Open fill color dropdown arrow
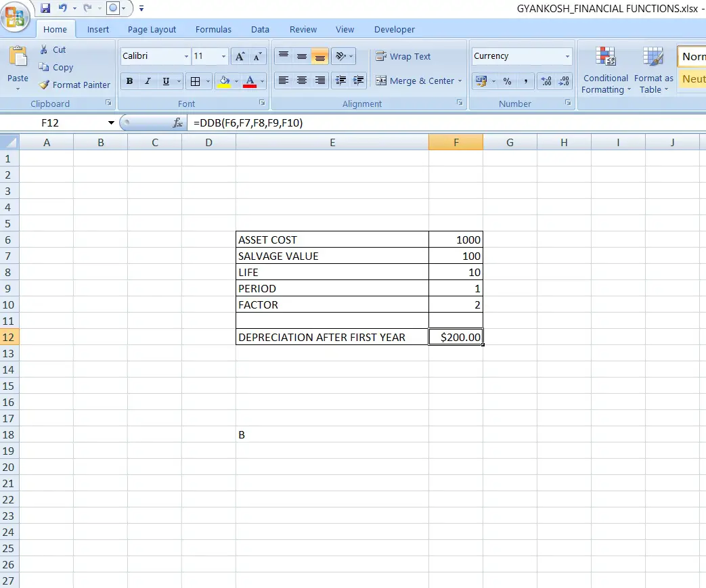Screen dimensions: 706x588 coord(236,81)
